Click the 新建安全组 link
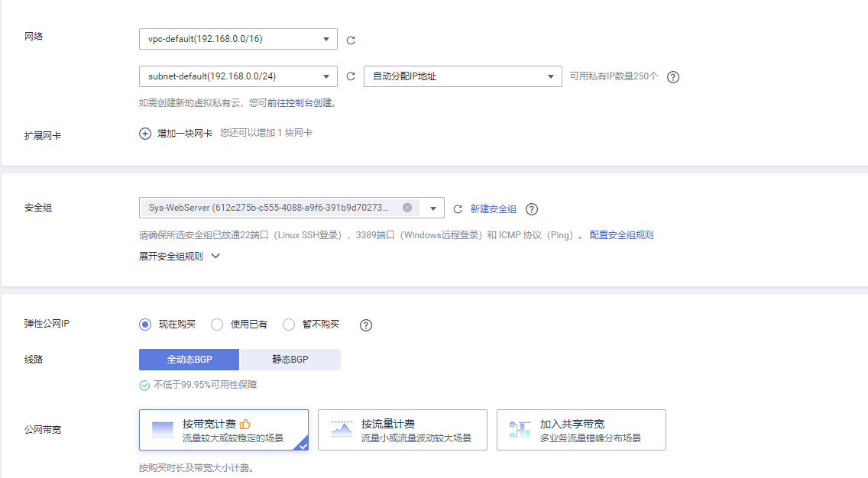This screenshot has width=868, height=478. click(494, 209)
